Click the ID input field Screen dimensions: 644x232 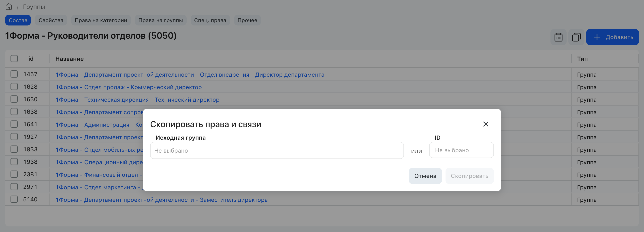[461, 150]
